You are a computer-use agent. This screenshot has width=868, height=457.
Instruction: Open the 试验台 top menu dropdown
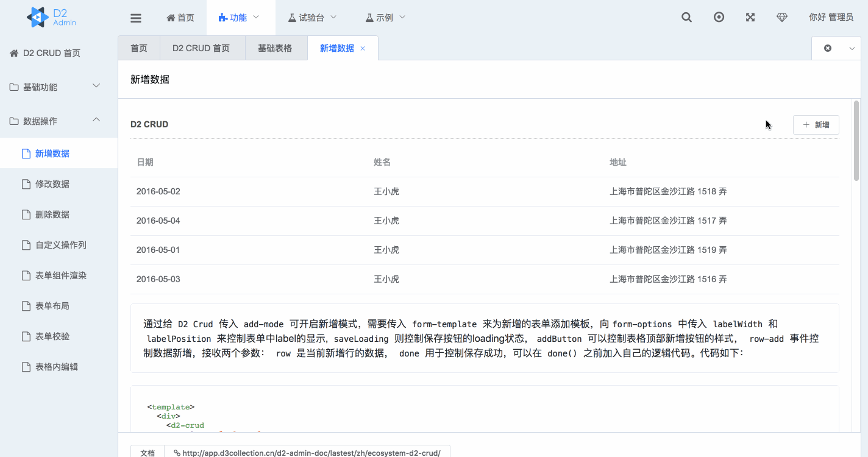point(312,18)
